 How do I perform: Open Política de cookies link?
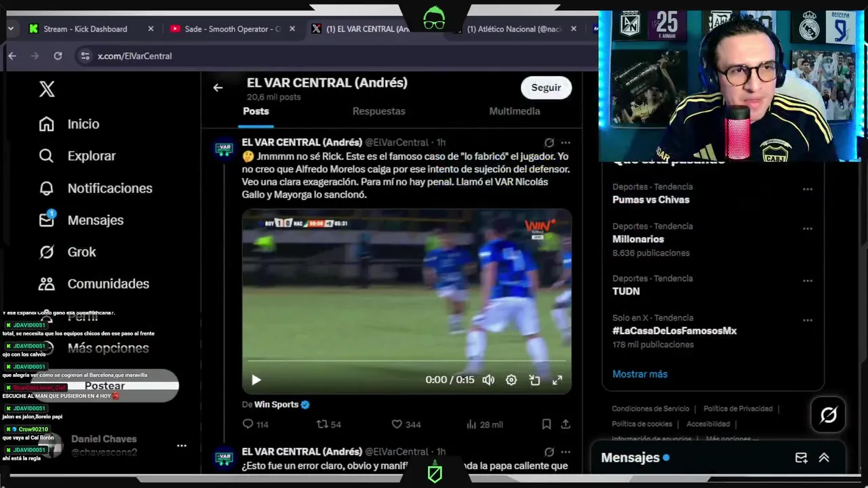(x=642, y=424)
